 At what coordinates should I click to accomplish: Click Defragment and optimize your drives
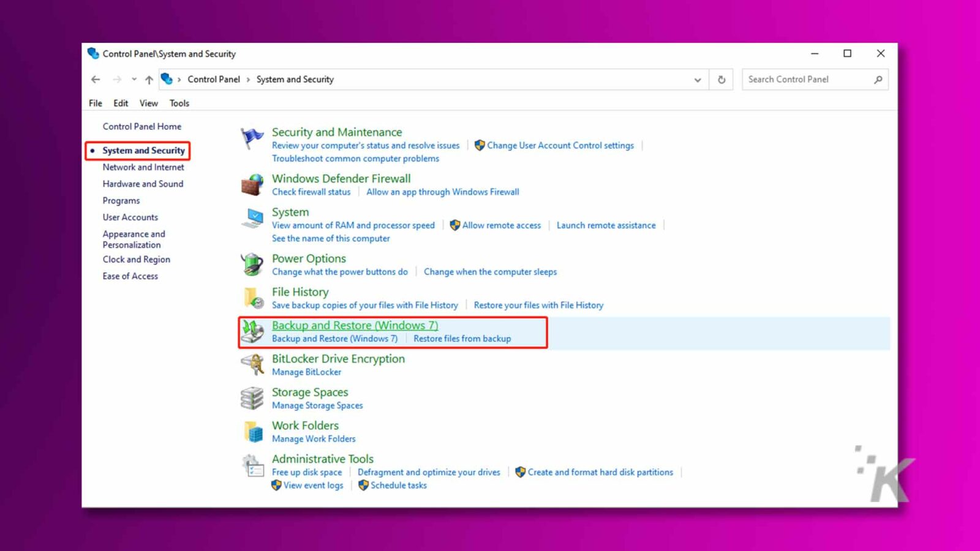click(429, 473)
